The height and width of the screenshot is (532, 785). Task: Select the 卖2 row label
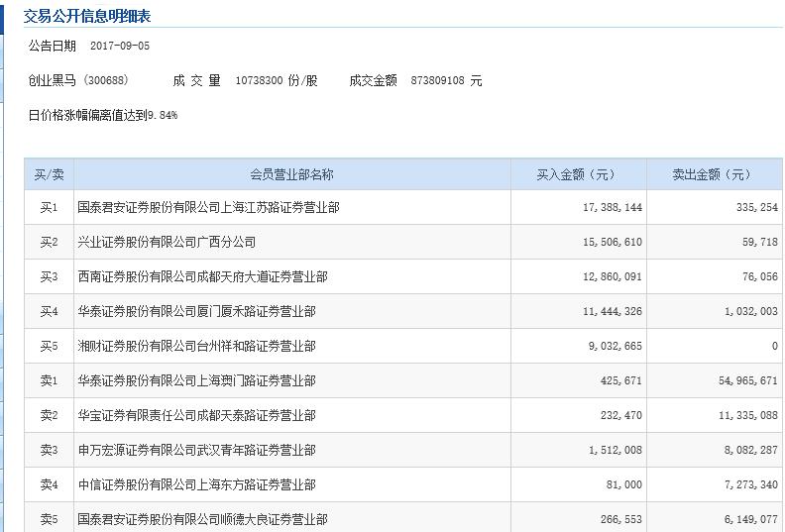pyautogui.click(x=50, y=415)
